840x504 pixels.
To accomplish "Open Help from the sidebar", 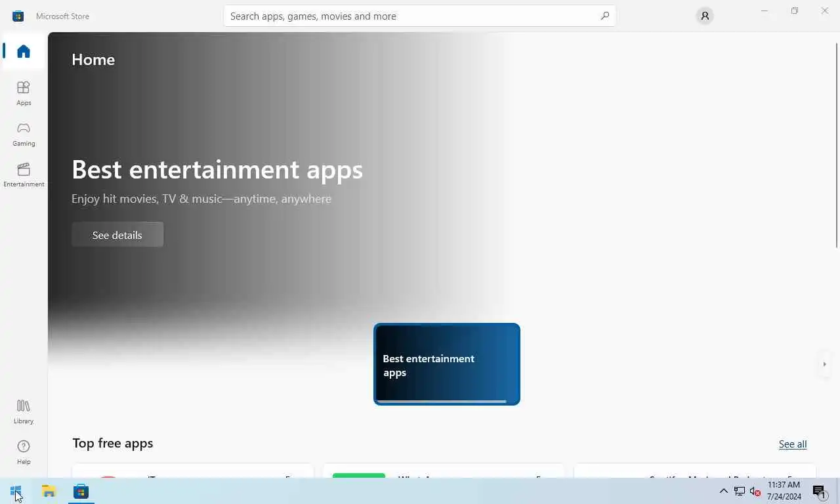I will [24, 452].
